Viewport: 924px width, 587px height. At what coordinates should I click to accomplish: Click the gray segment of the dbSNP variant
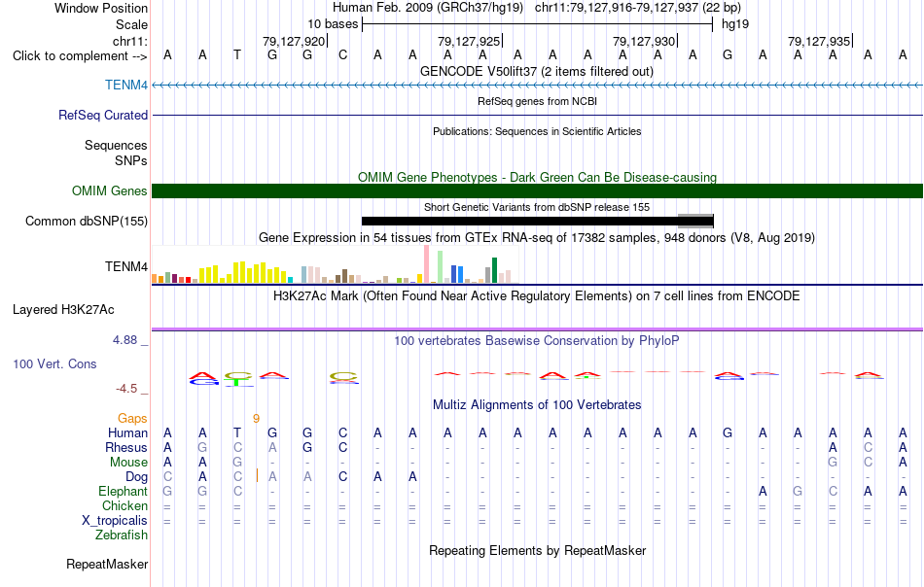[695, 222]
